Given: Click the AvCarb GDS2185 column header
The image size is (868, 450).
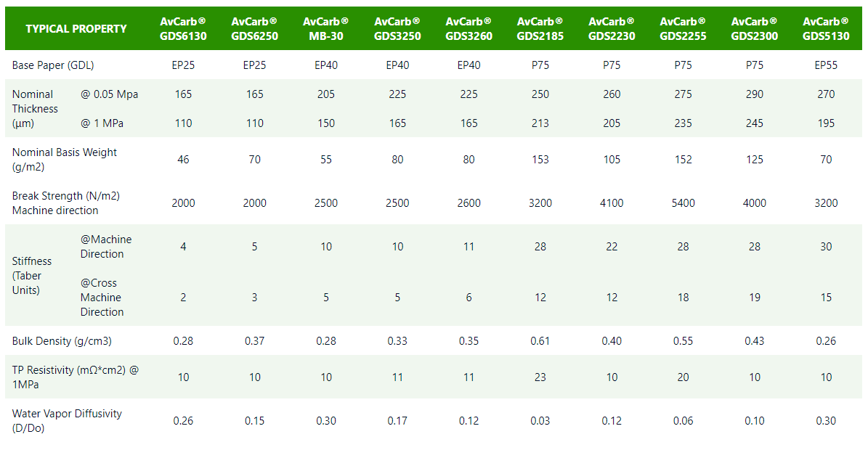Looking at the screenshot, I should tap(540, 29).
